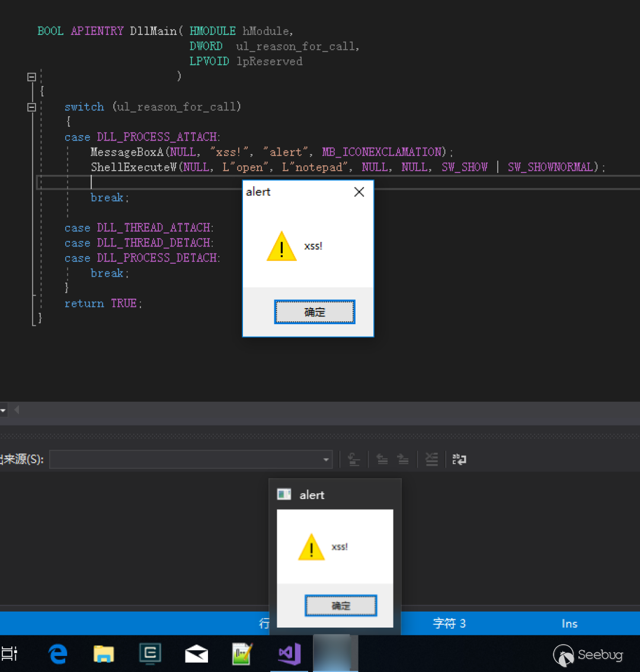
Task: Collapse the DllMain function outline
Action: click(31, 77)
